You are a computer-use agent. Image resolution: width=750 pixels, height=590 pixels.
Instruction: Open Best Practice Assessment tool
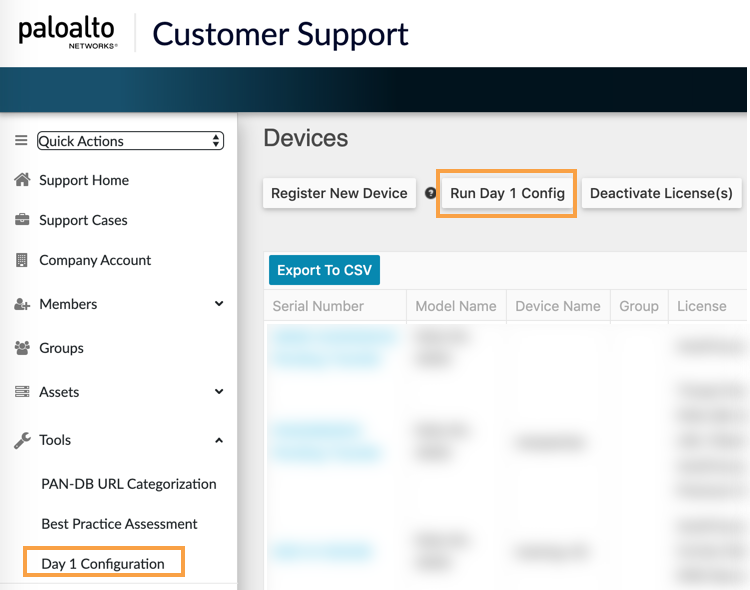pyautogui.click(x=119, y=524)
